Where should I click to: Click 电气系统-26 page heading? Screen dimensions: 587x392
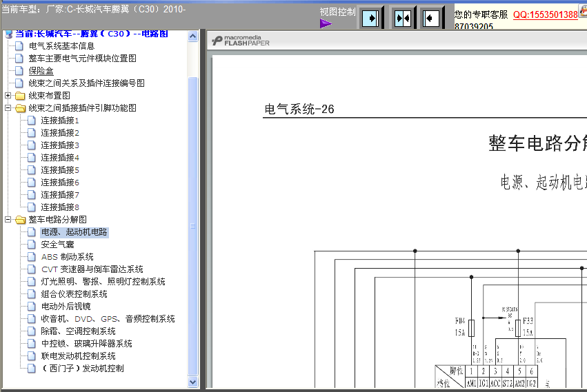(299, 109)
